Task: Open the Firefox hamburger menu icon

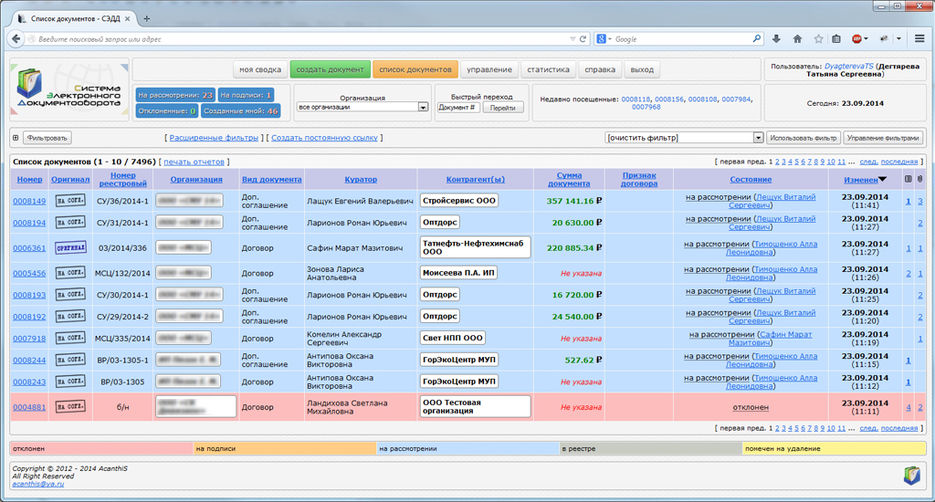Action: [x=919, y=39]
